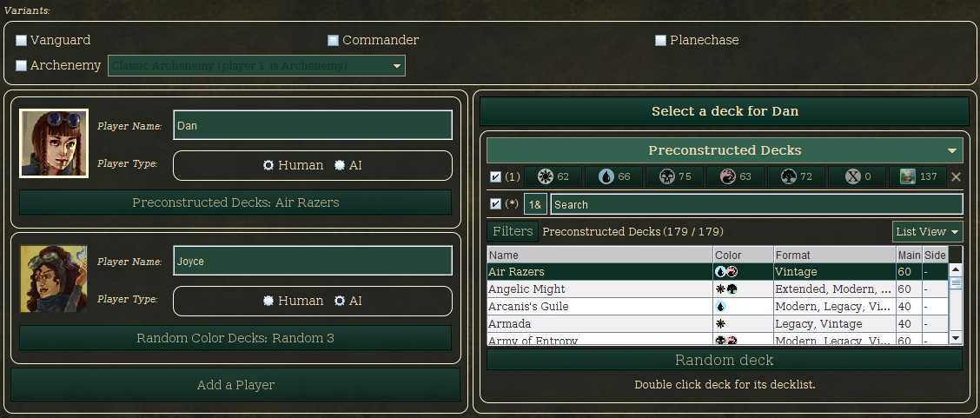Enable the Planechase variant checkbox
Image resolution: width=980 pixels, height=418 pixels.
click(x=660, y=41)
